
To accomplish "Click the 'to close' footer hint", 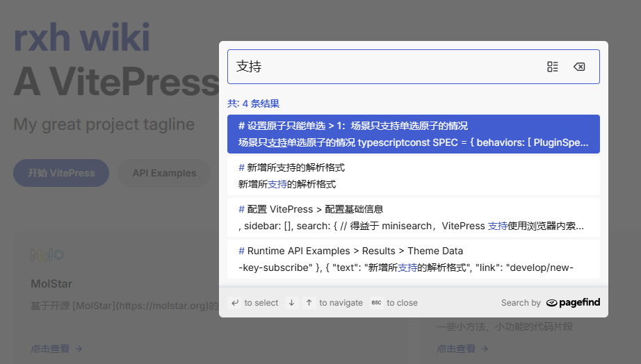I will point(403,303).
